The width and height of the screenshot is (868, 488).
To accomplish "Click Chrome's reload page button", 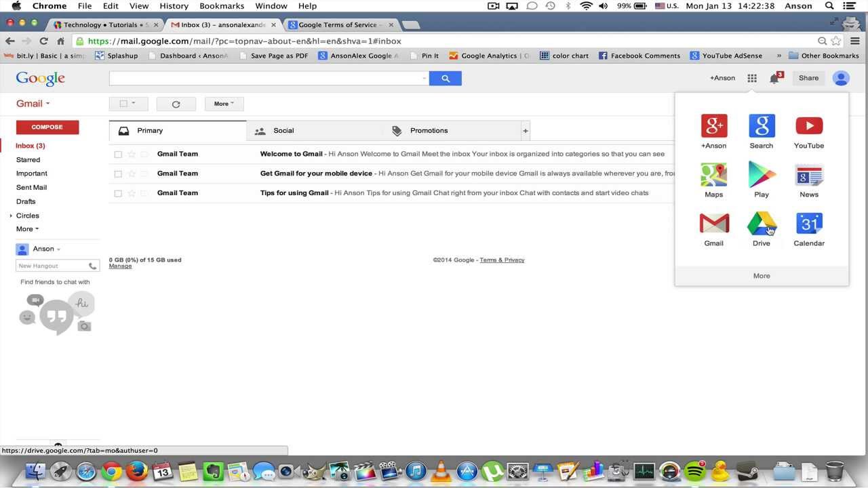I will [x=43, y=41].
